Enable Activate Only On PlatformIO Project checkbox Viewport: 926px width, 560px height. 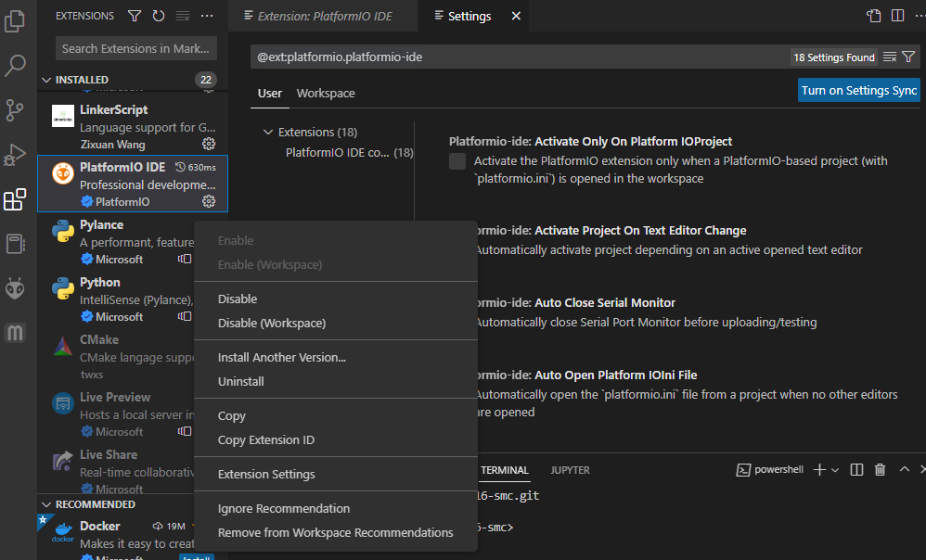pos(457,161)
